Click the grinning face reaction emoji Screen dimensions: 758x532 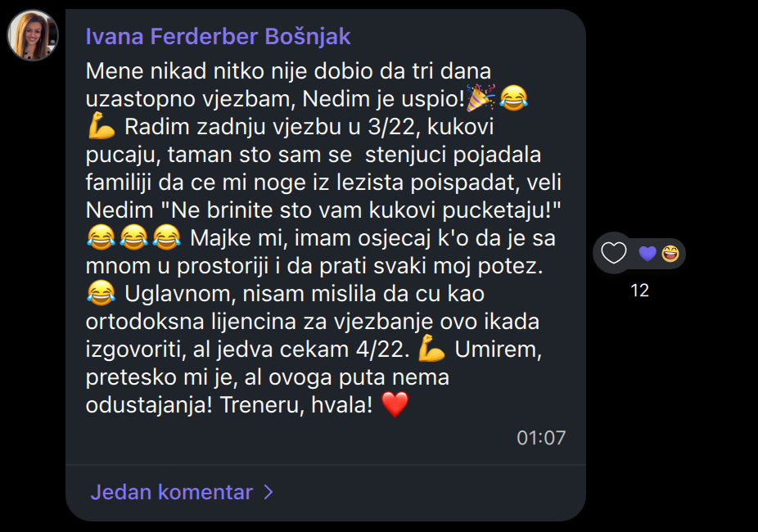coord(670,254)
